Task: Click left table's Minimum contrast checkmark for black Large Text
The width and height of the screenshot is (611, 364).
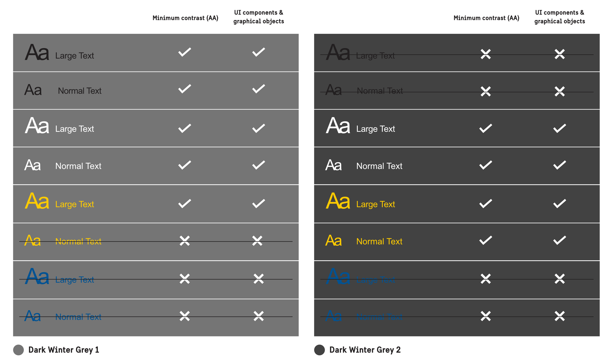Action: coord(185,52)
